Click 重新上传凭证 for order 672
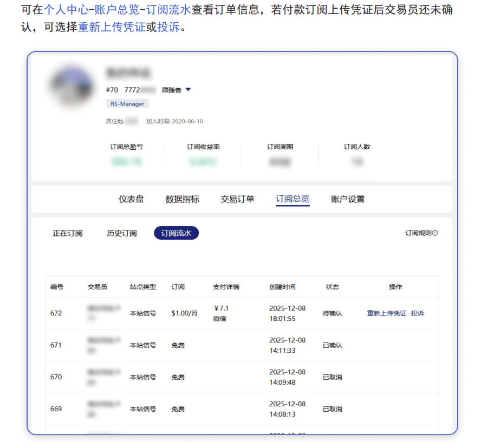Viewport: 481px width, 448px height. [x=386, y=313]
